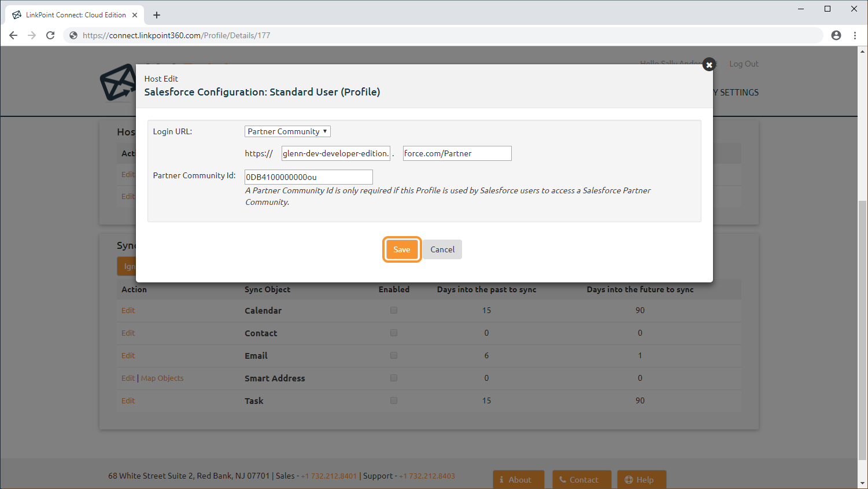Click the Days into the past to sync header

(486, 289)
